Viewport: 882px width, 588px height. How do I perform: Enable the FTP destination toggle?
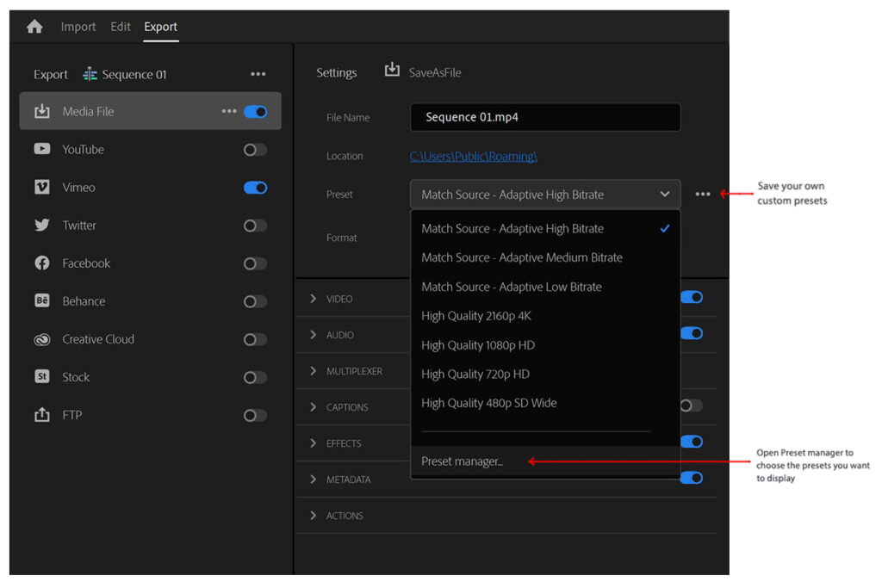[255, 416]
